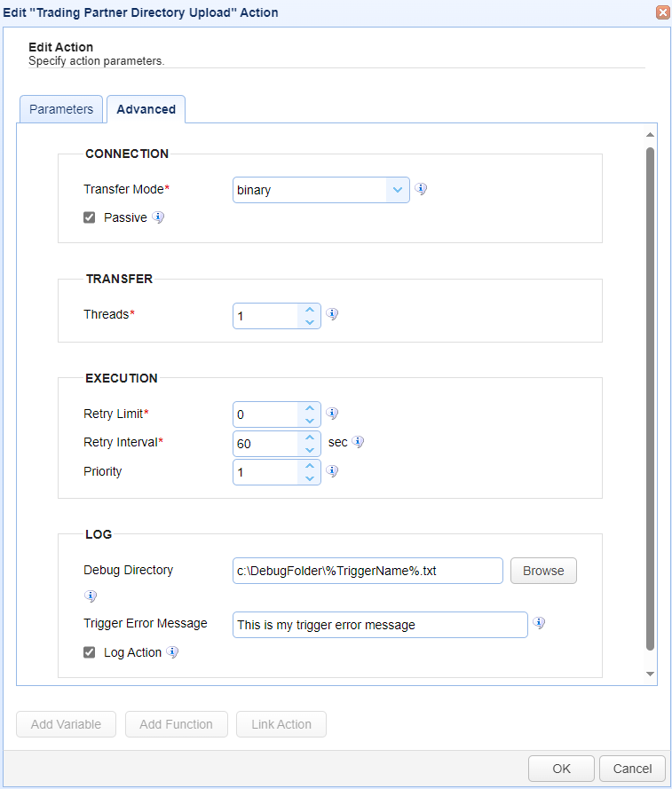Click info icon for Trigger Error Message
This screenshot has height=789, width=672.
click(x=539, y=623)
